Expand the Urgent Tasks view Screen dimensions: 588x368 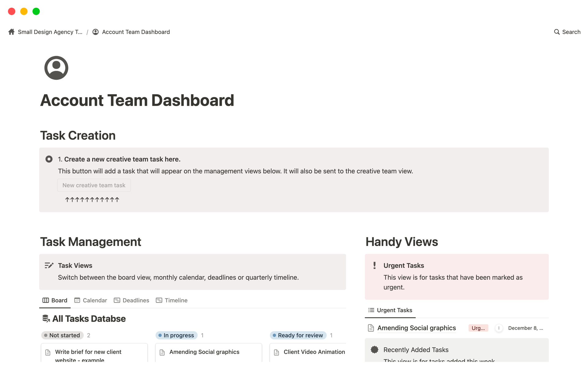coord(390,310)
